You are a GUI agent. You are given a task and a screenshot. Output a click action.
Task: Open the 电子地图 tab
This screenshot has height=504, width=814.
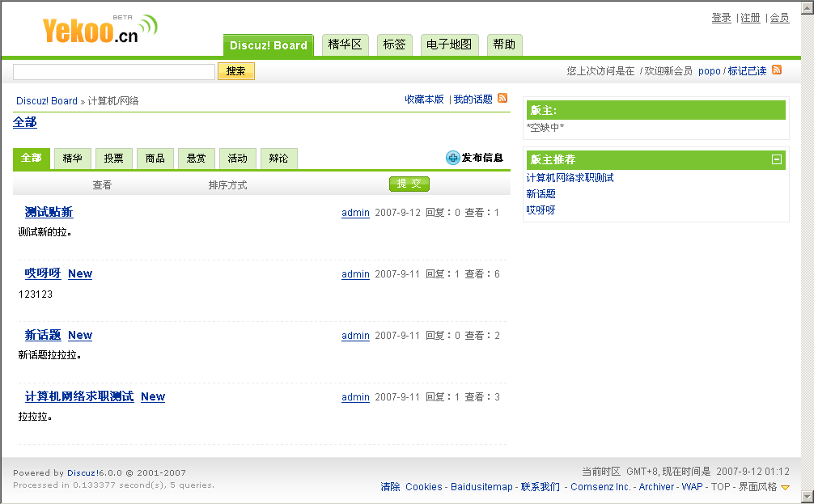[x=449, y=44]
